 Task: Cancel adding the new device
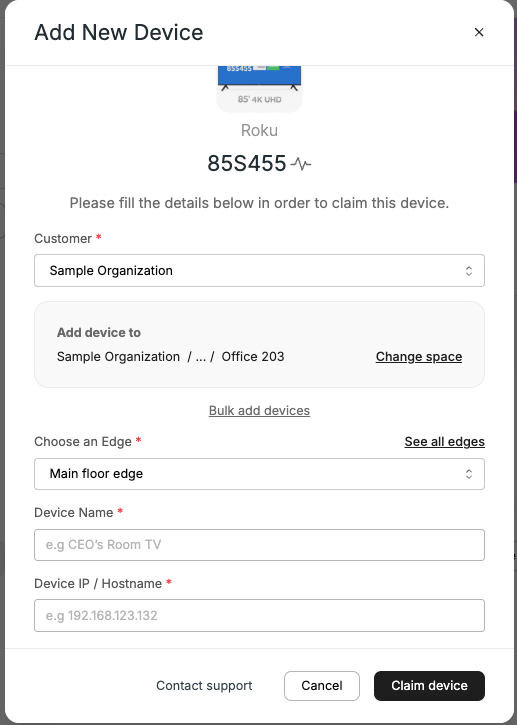(322, 686)
